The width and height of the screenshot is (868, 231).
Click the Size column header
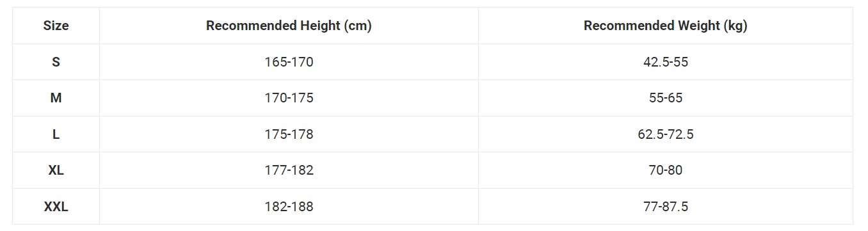click(56, 26)
